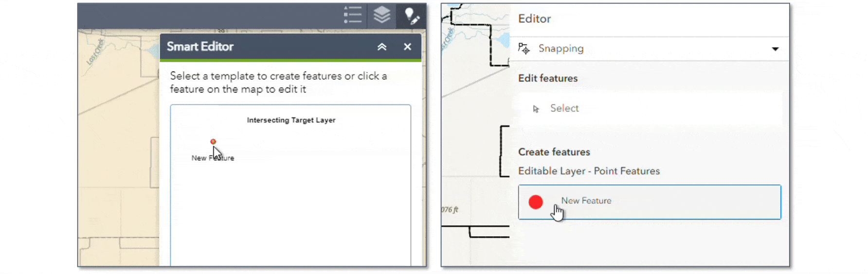Click the 'Intersecting Target Layer' heading
This screenshot has height=274, width=868.
coord(291,120)
